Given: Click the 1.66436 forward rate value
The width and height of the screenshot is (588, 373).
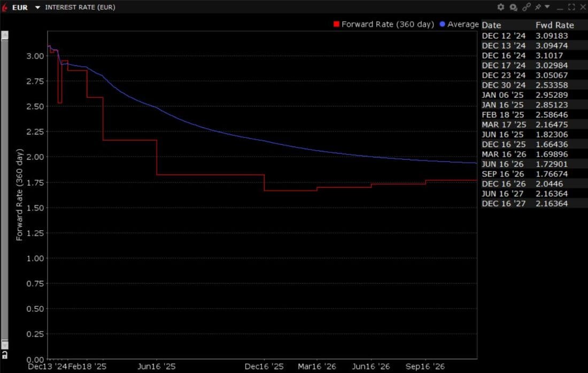Looking at the screenshot, I should [x=552, y=144].
